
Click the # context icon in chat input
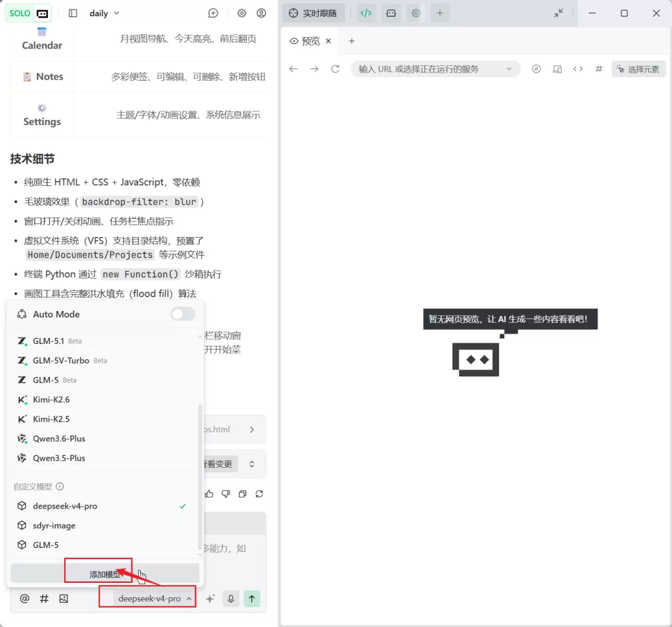click(x=44, y=599)
